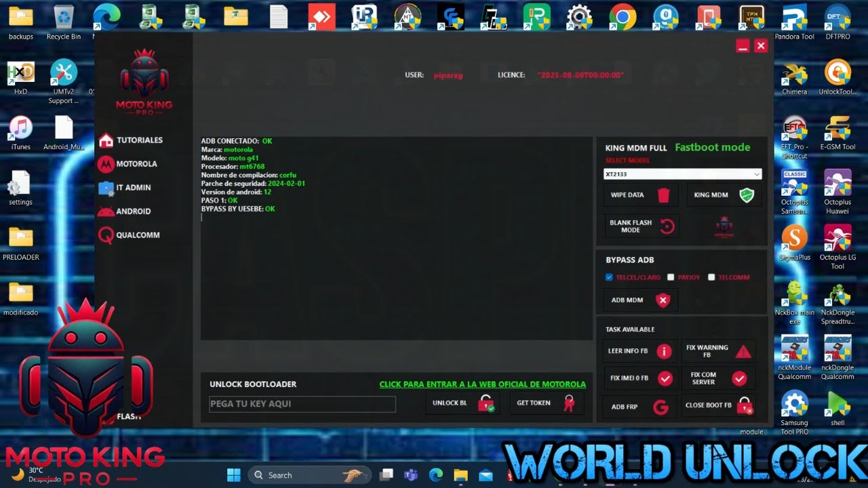Image resolution: width=868 pixels, height=488 pixels.
Task: Click the ADB FRP button
Action: click(640, 406)
